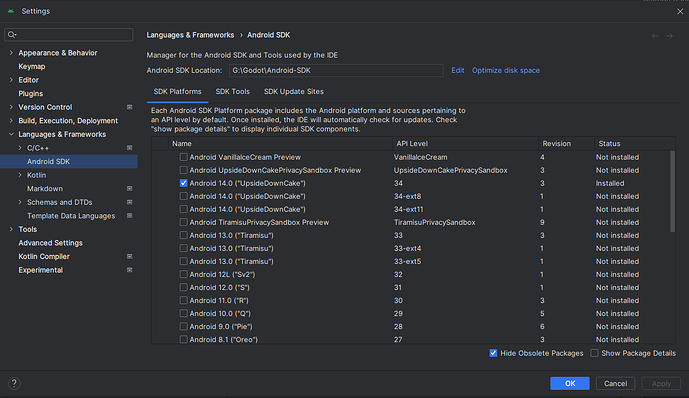Check Android 9.0 ("Pie")

[x=184, y=326]
